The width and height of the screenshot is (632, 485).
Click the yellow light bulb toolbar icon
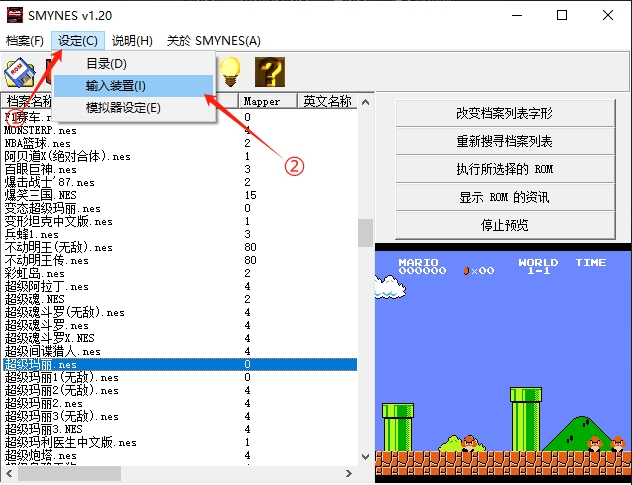click(x=231, y=72)
